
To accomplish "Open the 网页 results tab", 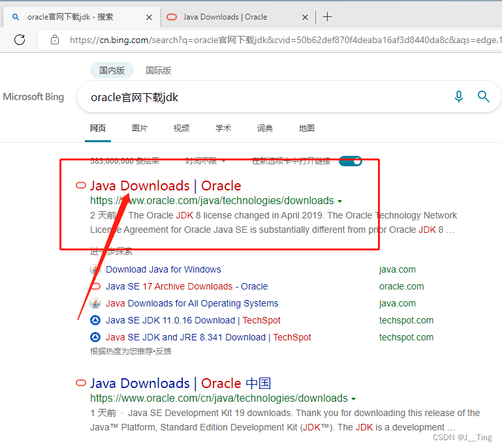I will pos(98,128).
